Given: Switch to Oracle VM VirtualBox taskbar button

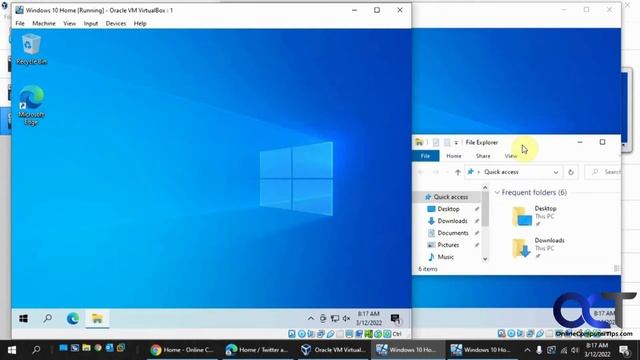Looking at the screenshot, I should point(333,350).
